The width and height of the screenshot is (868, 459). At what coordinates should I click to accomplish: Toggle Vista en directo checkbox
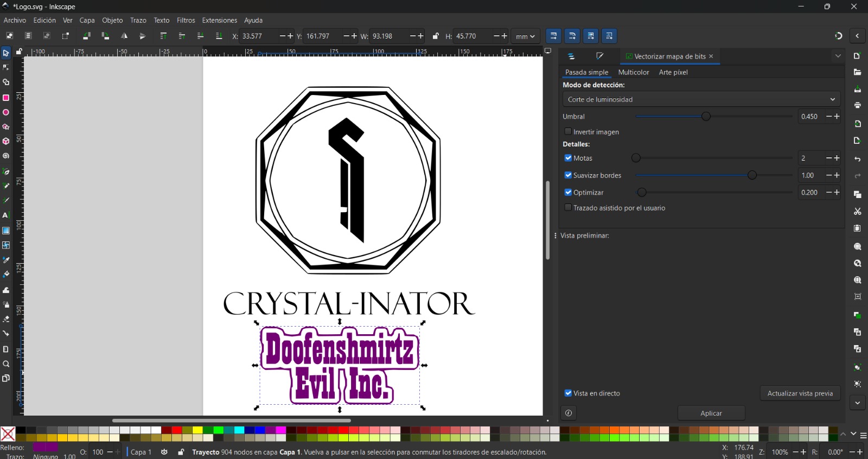point(568,393)
